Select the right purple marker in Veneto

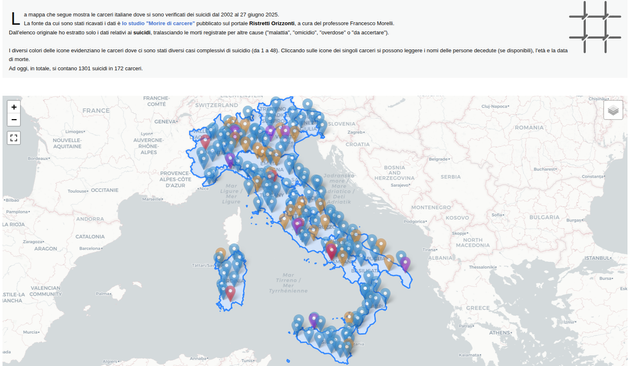tap(285, 132)
